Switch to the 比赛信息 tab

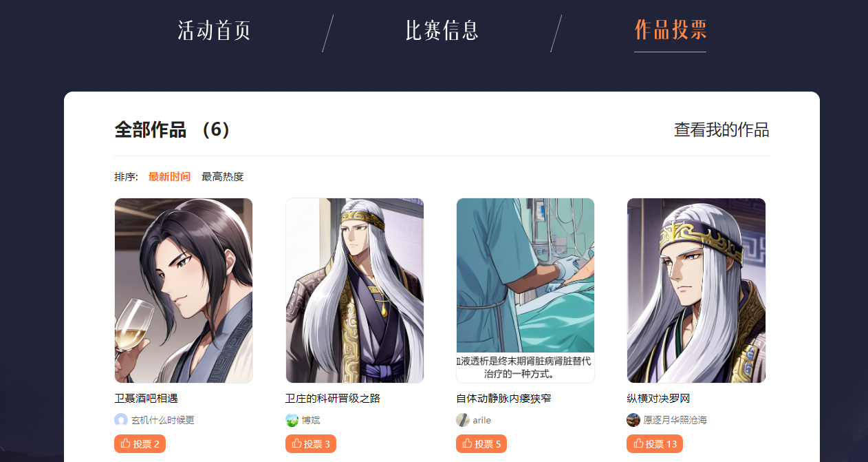point(442,31)
